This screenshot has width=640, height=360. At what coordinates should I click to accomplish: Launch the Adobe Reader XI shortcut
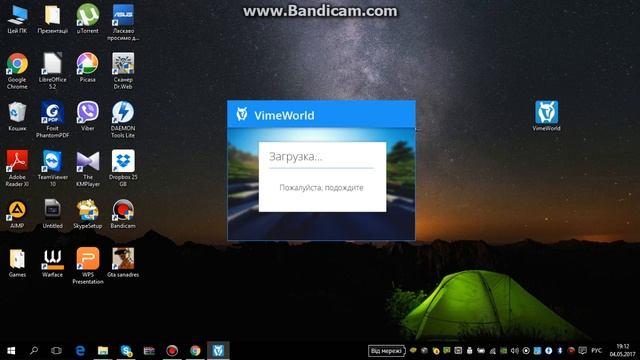click(17, 168)
